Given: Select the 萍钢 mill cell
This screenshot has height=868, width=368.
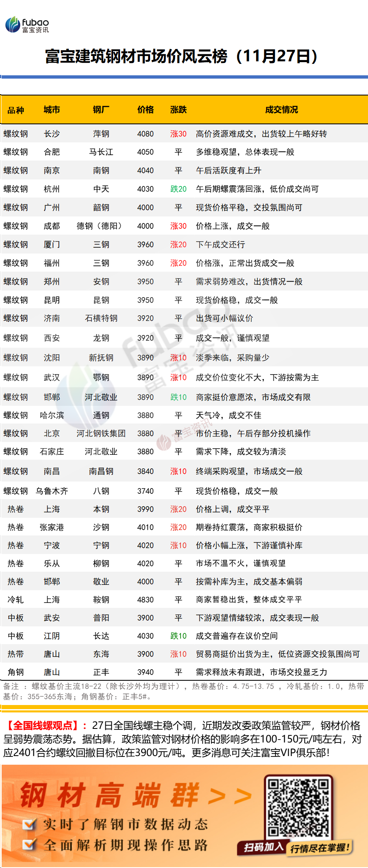Looking at the screenshot, I should pos(101,134).
